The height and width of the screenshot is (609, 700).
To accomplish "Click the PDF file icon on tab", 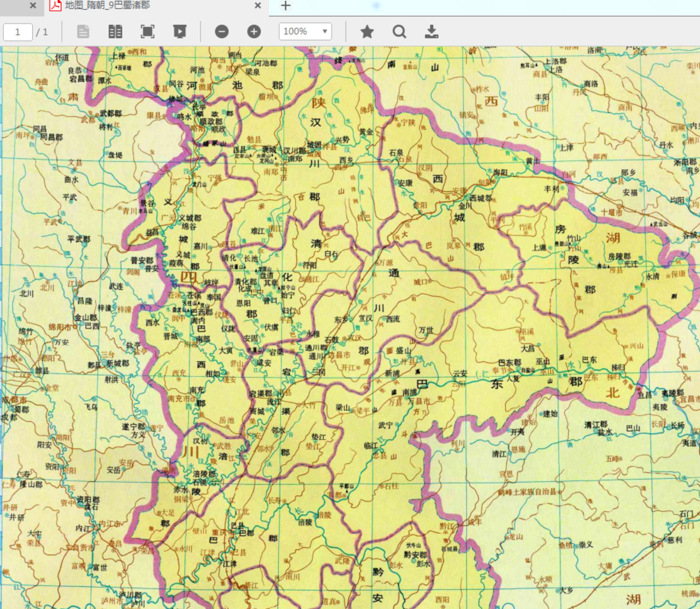I will click(x=55, y=5).
